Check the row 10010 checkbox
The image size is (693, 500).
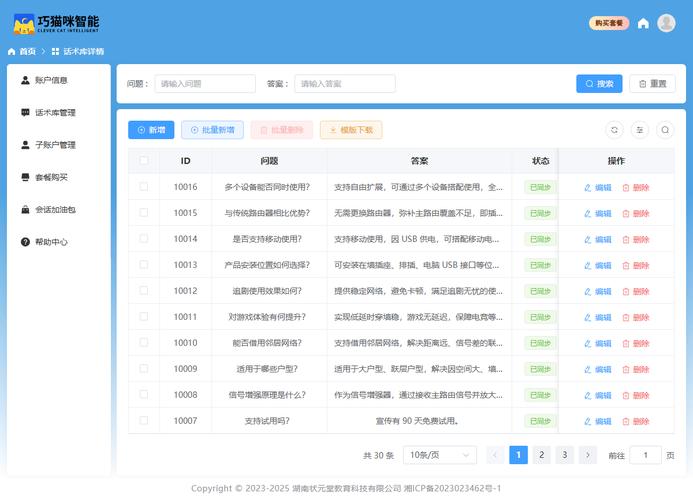(x=144, y=343)
